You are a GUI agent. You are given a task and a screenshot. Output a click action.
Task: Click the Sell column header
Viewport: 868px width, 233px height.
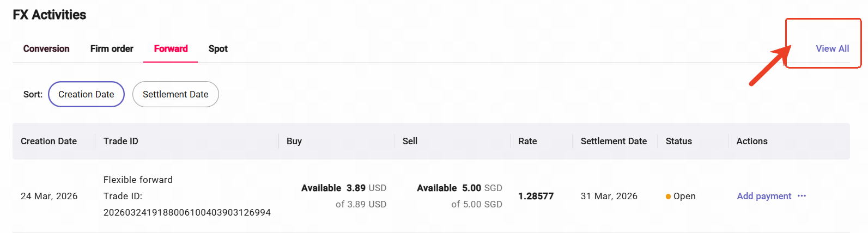pyautogui.click(x=410, y=141)
